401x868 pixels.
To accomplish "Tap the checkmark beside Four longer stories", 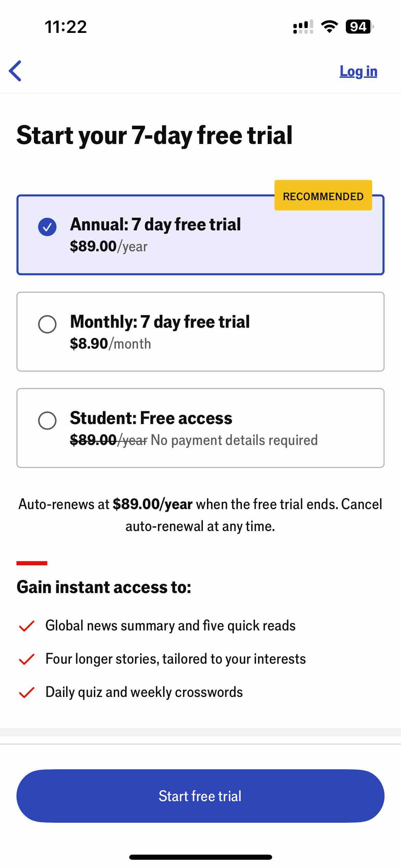I will [x=26, y=659].
